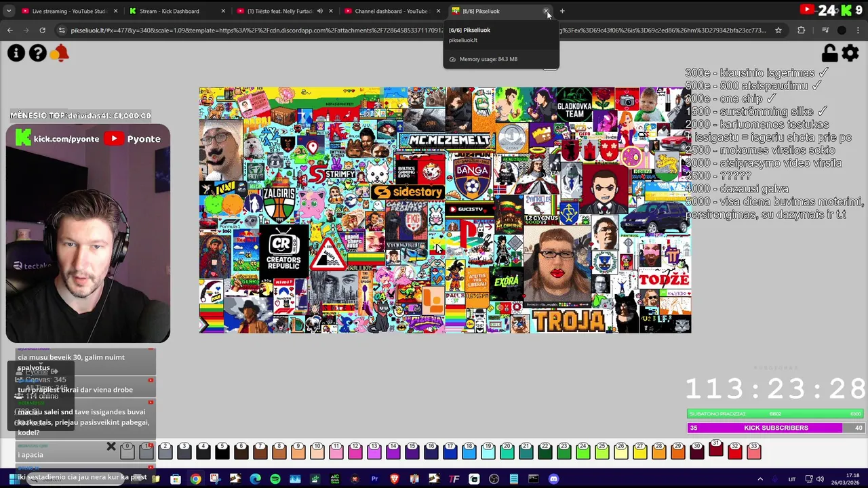Click the '113:23:28' subathon timer
Viewport: 868px width, 488px height.
(x=775, y=389)
